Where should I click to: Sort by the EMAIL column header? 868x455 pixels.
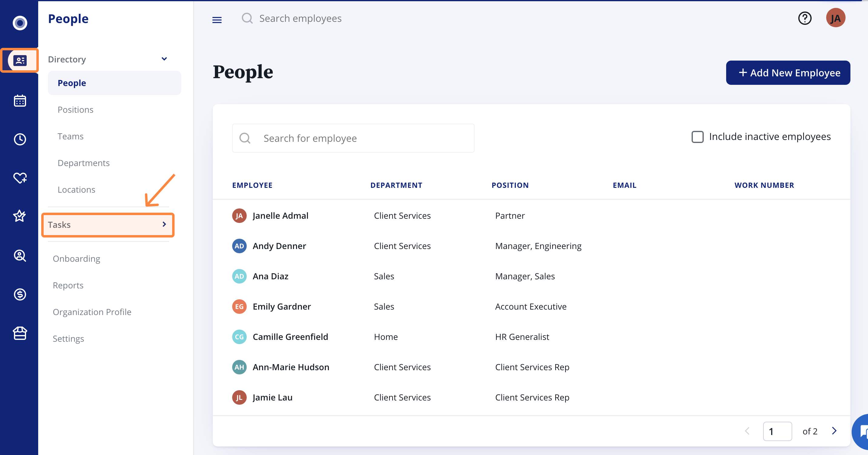tap(624, 185)
